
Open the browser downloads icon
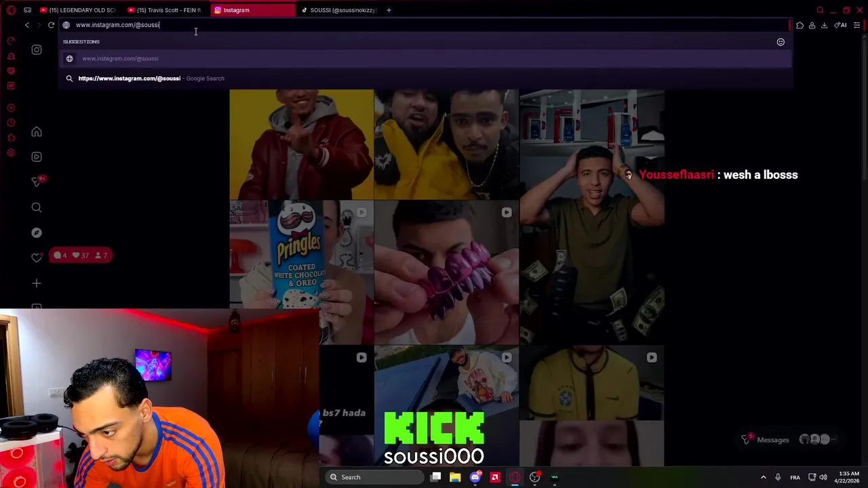(824, 25)
